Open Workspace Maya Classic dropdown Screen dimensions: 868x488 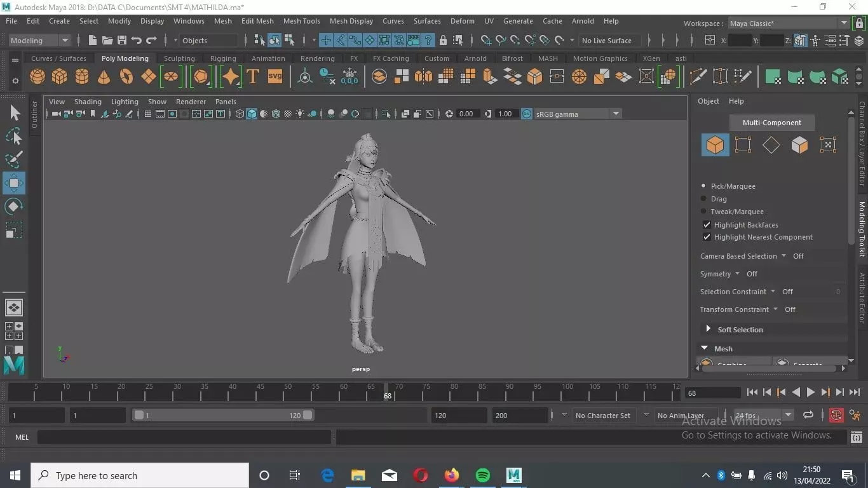(x=789, y=24)
